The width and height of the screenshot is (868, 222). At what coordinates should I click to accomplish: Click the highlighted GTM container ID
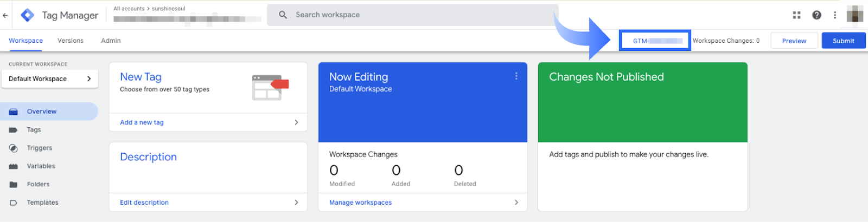(655, 41)
